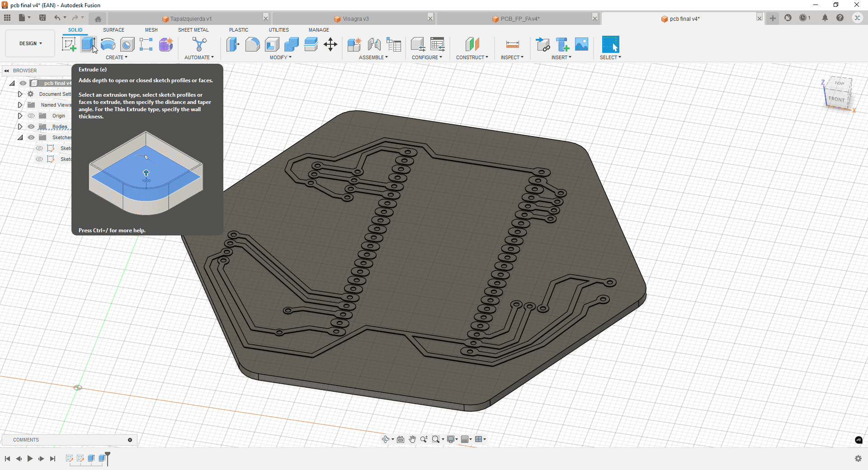Save the document with the floppy icon
Screen dimensions: 868x470
(x=42, y=18)
